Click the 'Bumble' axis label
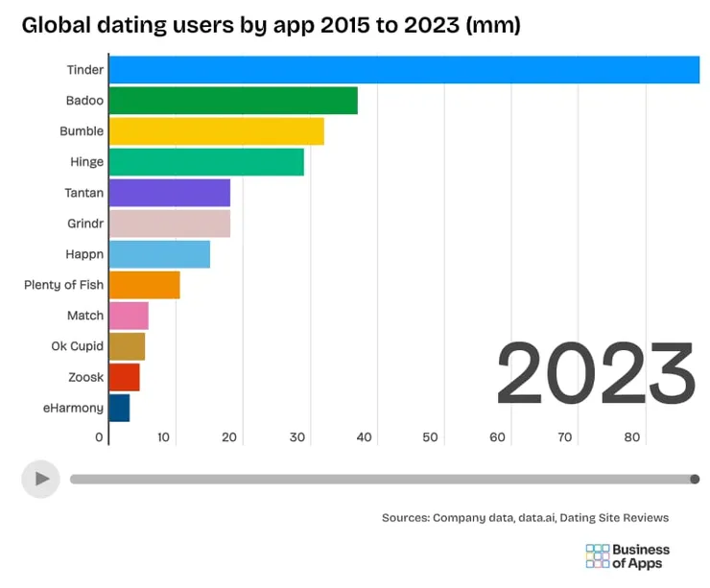710x588 pixels. tap(82, 131)
